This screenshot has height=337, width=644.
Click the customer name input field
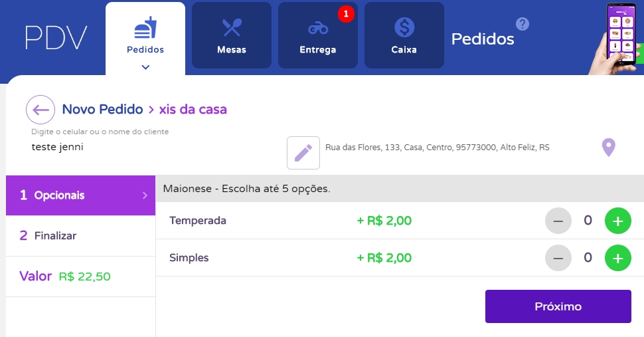(153, 148)
